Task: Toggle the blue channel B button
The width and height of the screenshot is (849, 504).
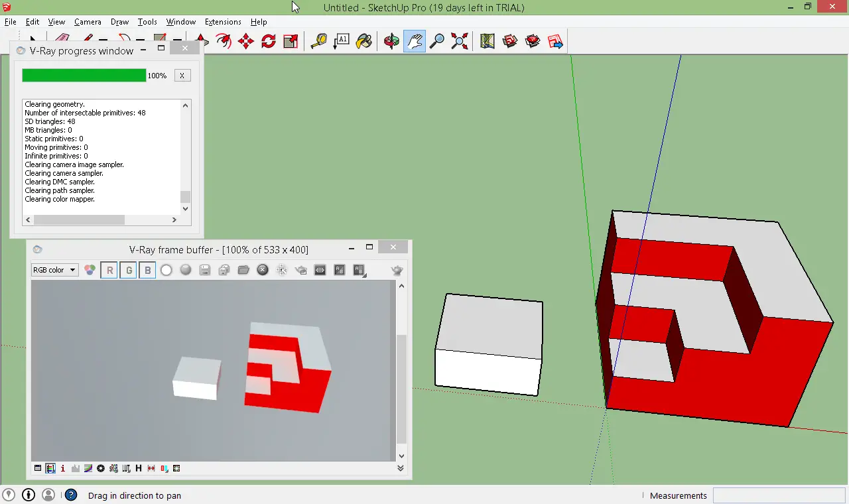Action: tap(147, 270)
